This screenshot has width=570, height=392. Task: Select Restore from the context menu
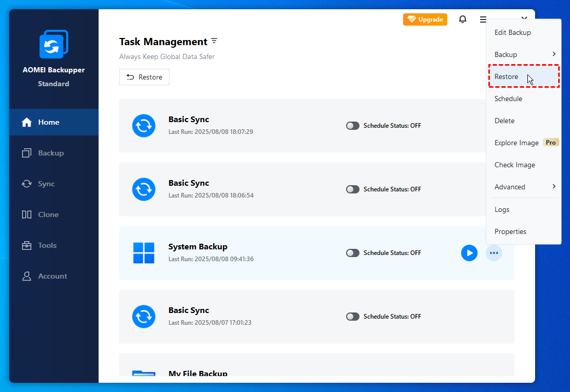506,76
